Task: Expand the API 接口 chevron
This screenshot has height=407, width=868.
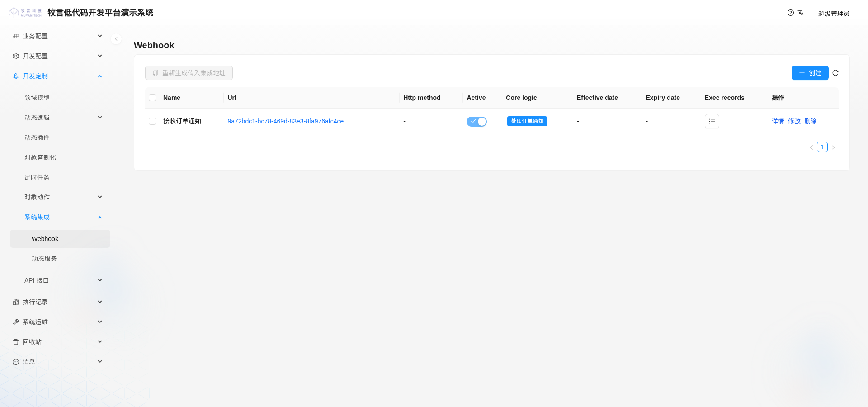Action: point(100,280)
